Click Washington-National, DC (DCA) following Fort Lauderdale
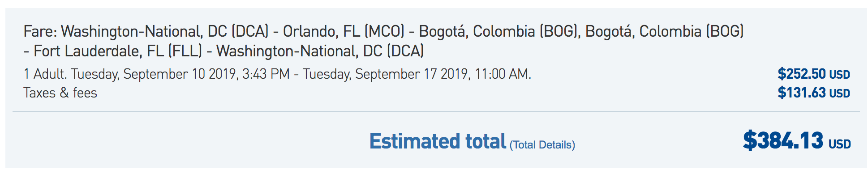 tap(320, 51)
